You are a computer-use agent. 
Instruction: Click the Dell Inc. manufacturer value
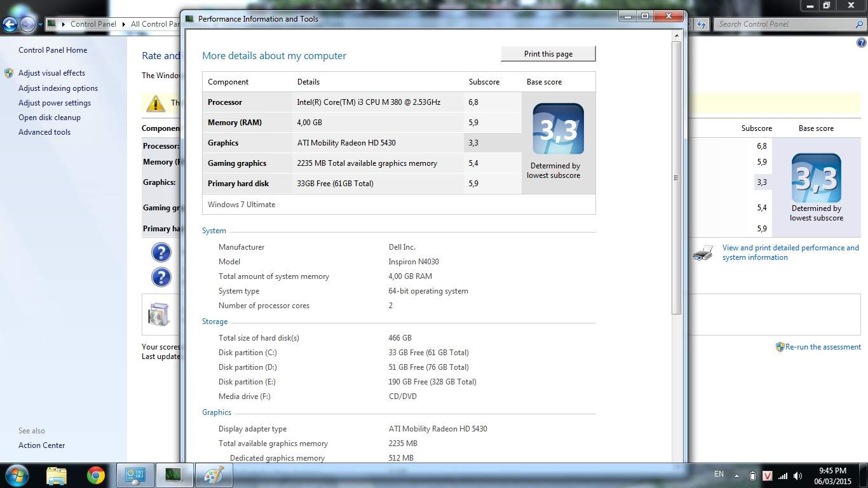[x=402, y=247]
